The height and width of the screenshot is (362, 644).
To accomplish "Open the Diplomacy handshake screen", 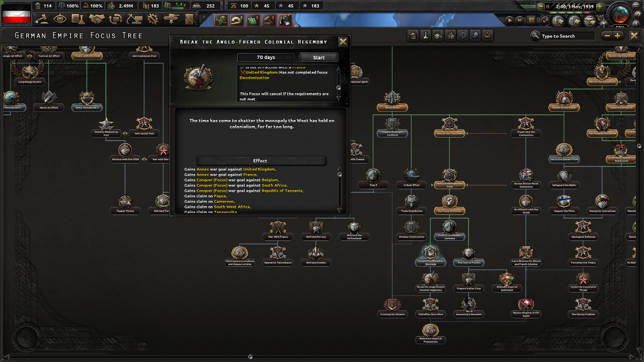I will (x=97, y=19).
